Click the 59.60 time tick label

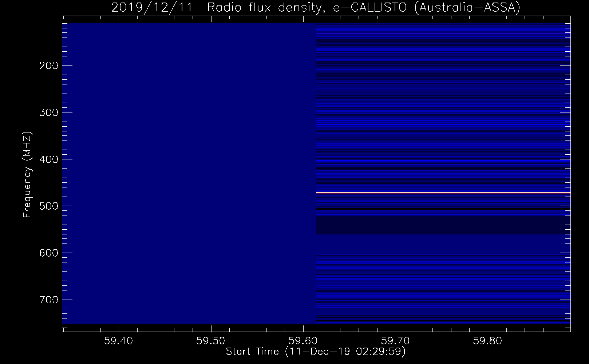click(303, 341)
